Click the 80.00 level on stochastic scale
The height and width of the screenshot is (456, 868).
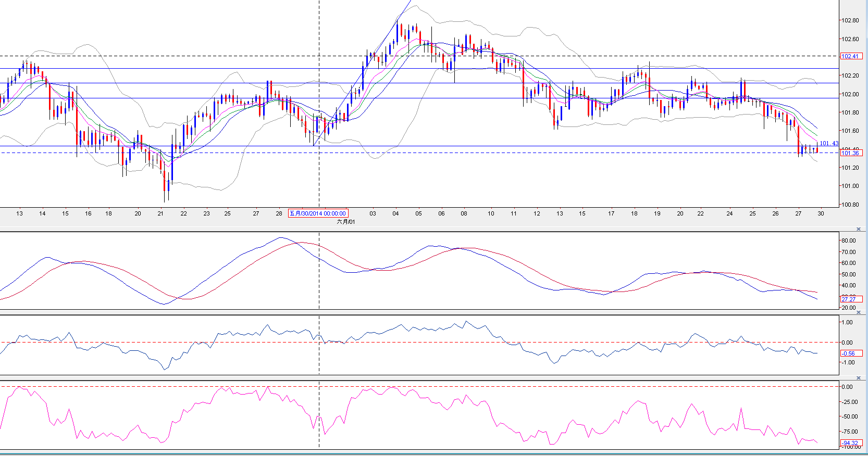click(x=849, y=240)
